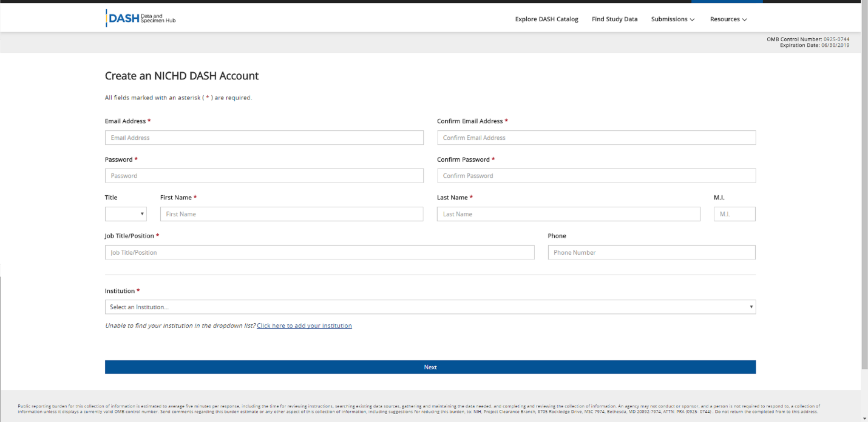The width and height of the screenshot is (868, 422).
Task: Open the Select an Institution dropdown
Action: (x=430, y=307)
